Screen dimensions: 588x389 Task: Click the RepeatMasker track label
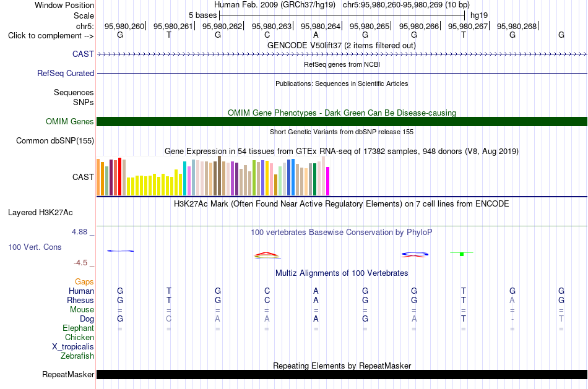(68, 374)
